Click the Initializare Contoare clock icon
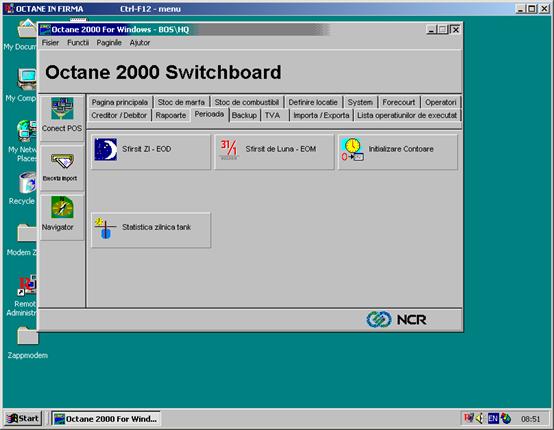Image resolution: width=554 pixels, height=430 pixels. (x=352, y=149)
